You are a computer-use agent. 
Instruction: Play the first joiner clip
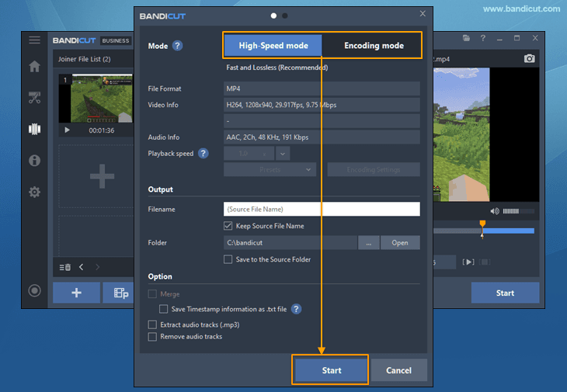67,130
